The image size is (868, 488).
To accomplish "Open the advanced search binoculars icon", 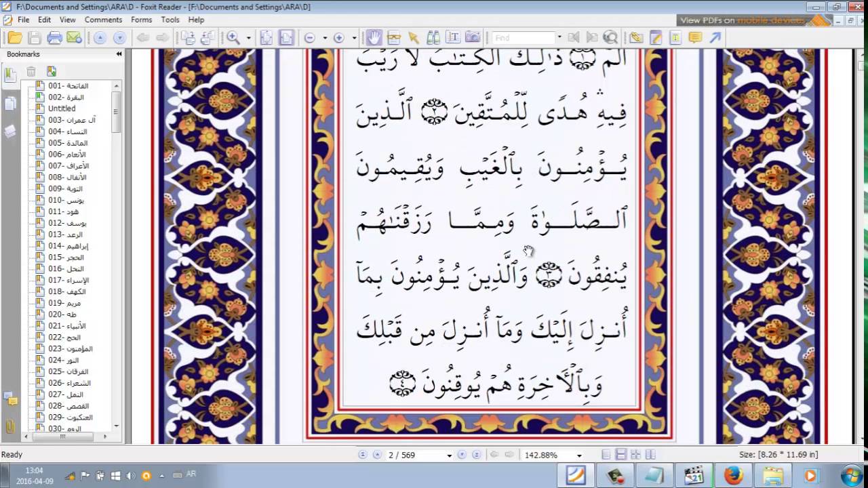I will pyautogui.click(x=610, y=38).
